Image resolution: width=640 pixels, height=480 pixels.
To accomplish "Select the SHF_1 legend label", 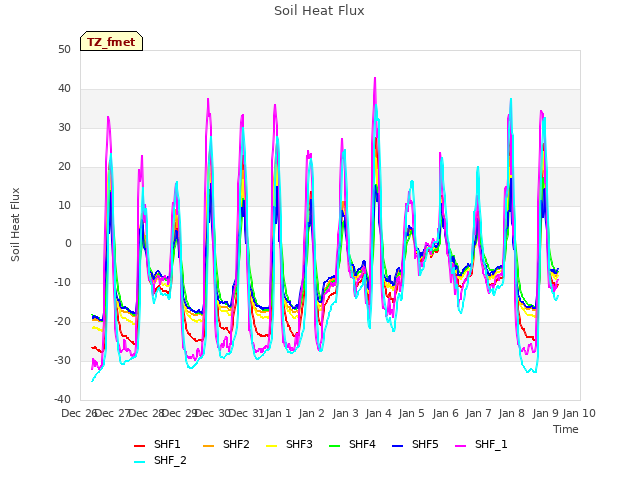I will (x=491, y=444).
